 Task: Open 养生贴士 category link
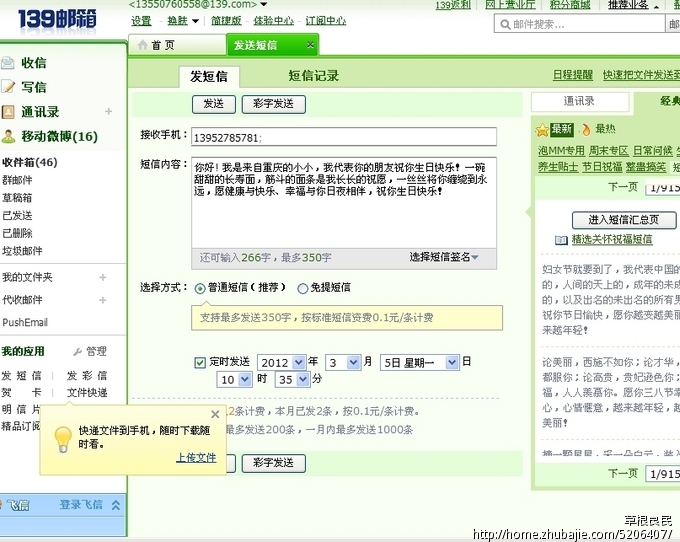[x=558, y=167]
